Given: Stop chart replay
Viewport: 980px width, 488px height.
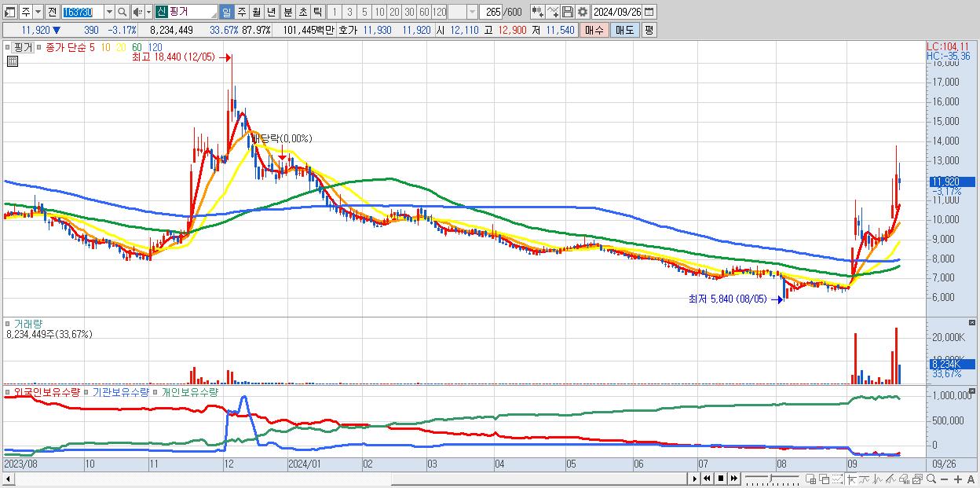Looking at the screenshot, I should [721, 479].
